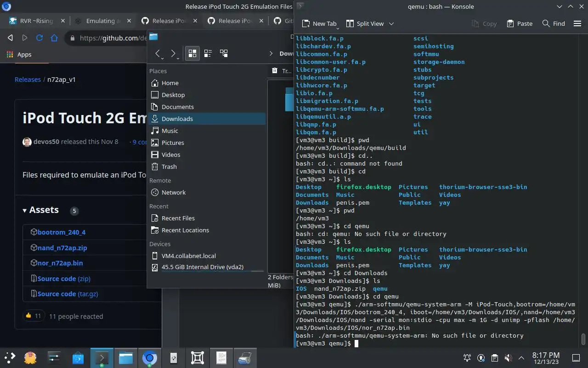Activate Konsole terminal taskbar icon
Viewport: 588px width, 368px height.
point(102,357)
